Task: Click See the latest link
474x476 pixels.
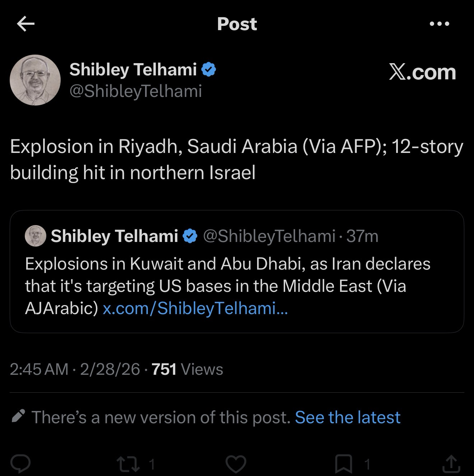Action: point(347,417)
